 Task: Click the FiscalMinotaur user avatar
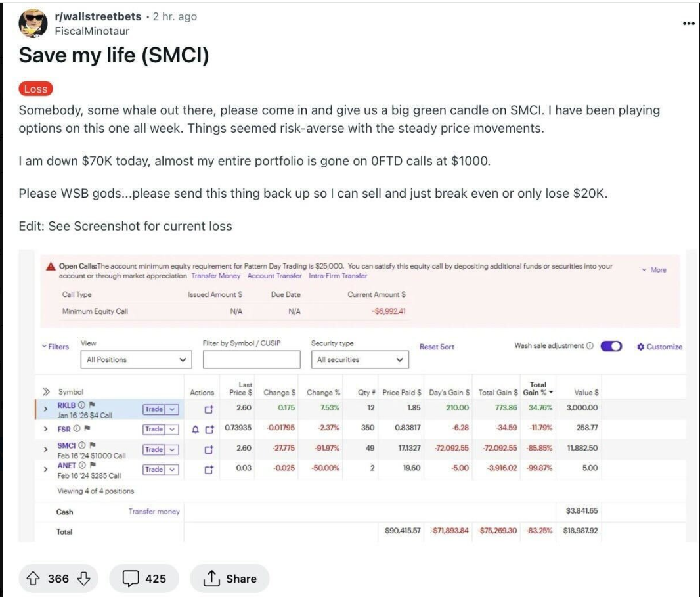click(x=33, y=23)
